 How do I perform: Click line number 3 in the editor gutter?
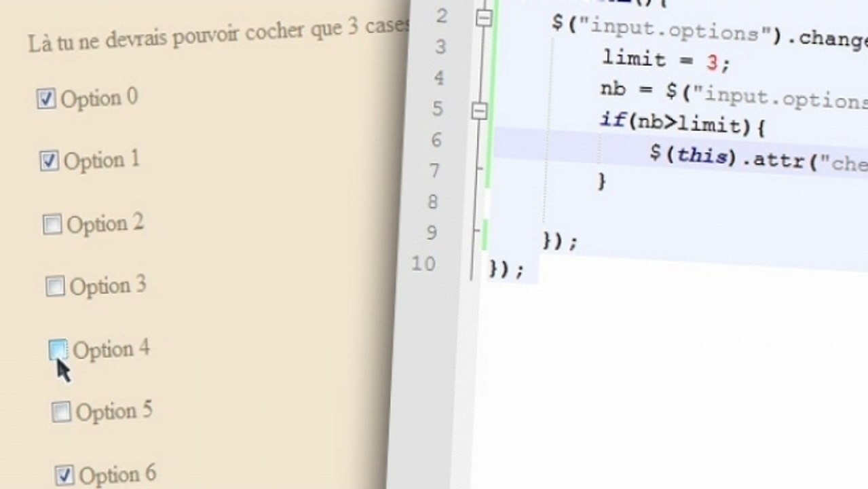point(440,47)
